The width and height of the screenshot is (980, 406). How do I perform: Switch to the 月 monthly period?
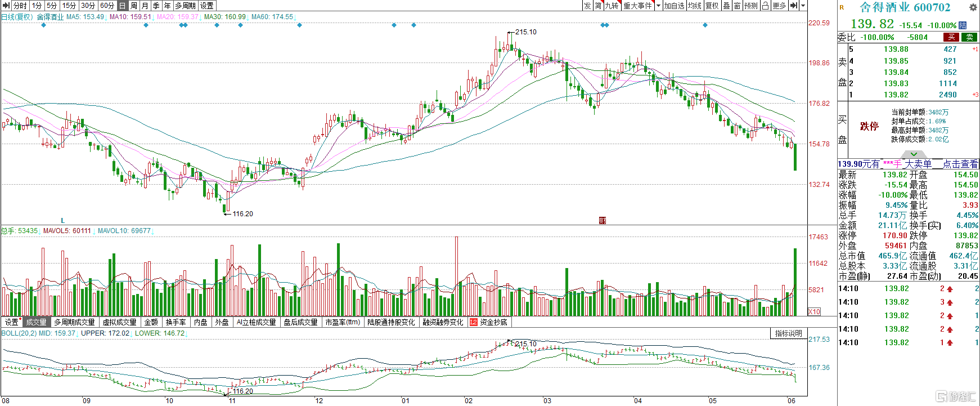click(145, 6)
